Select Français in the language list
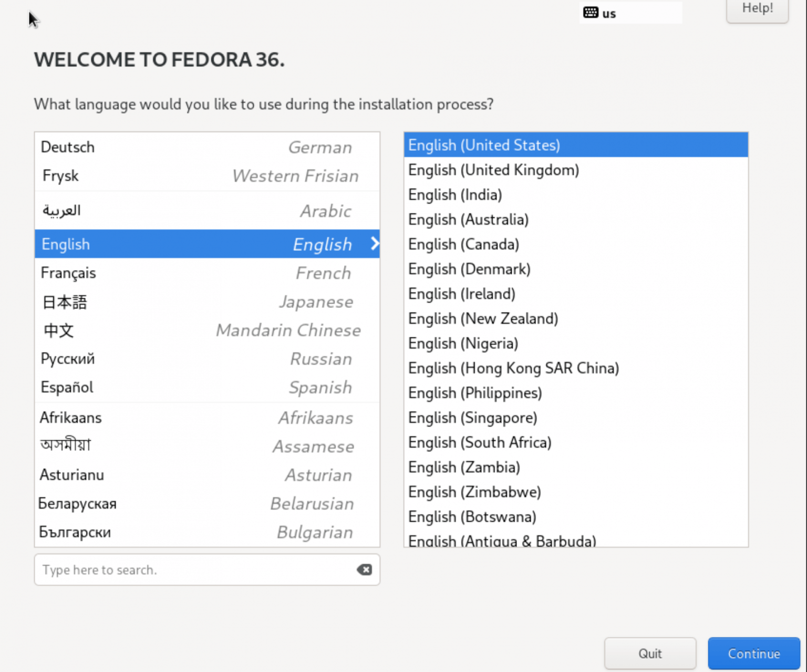Image resolution: width=807 pixels, height=672 pixels. 68,273
